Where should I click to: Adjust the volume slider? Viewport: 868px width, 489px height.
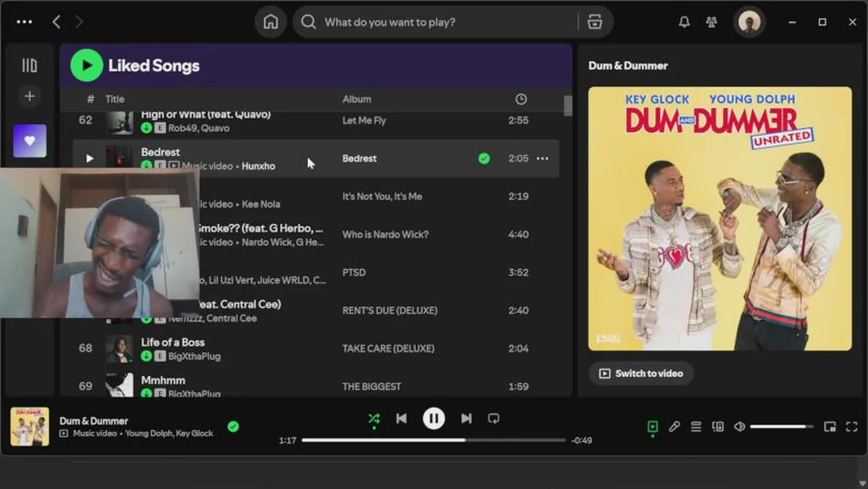tap(782, 427)
